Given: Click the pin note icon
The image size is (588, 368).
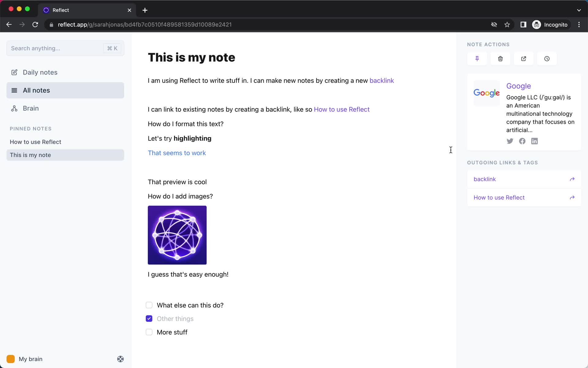Looking at the screenshot, I should pos(477,59).
